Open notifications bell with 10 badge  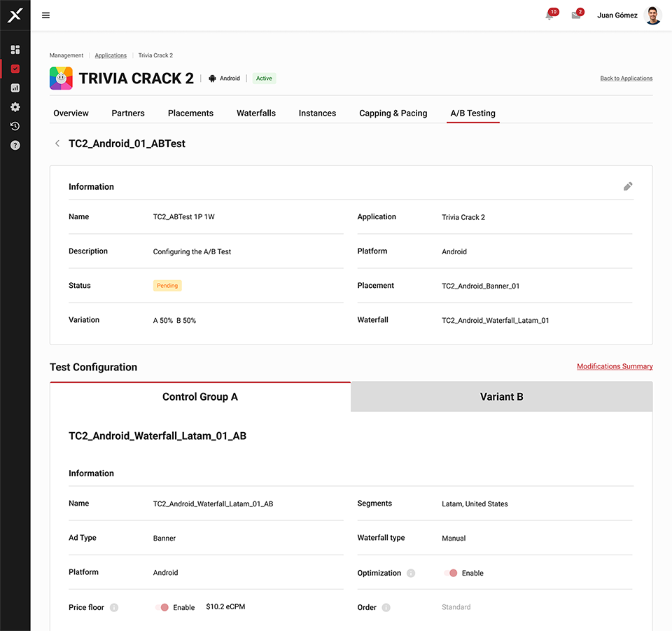(551, 15)
